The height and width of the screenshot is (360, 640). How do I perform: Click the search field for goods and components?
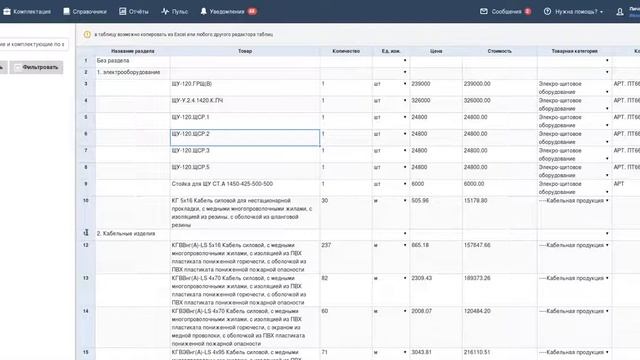click(x=33, y=44)
